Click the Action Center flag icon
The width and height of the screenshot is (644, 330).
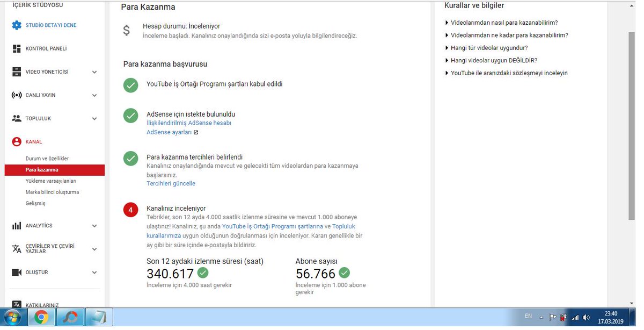553,317
